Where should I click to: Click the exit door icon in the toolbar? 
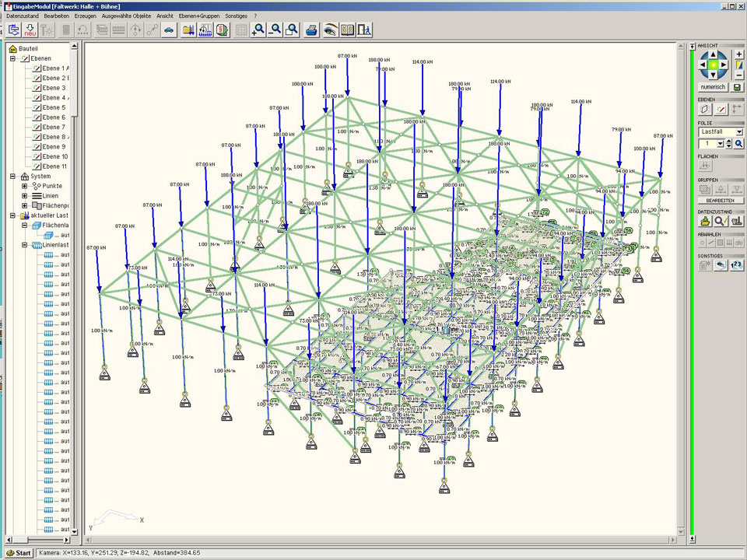(364, 30)
